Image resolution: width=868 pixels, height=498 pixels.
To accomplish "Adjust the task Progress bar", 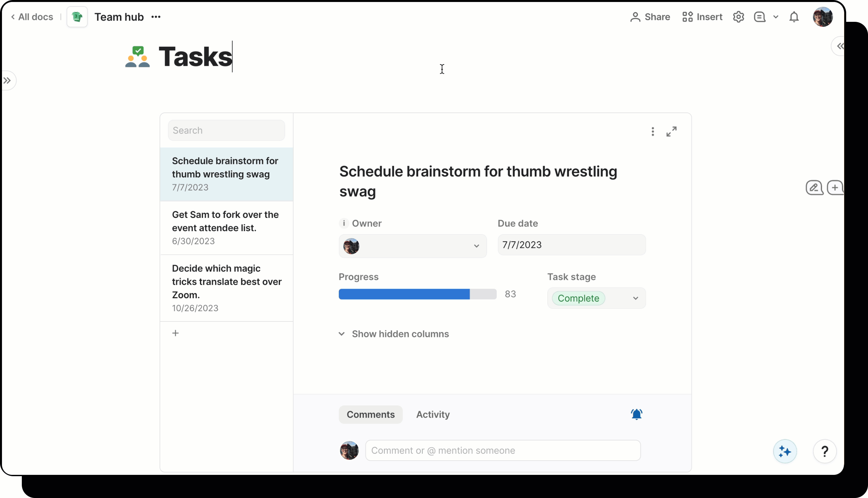I will tap(417, 294).
